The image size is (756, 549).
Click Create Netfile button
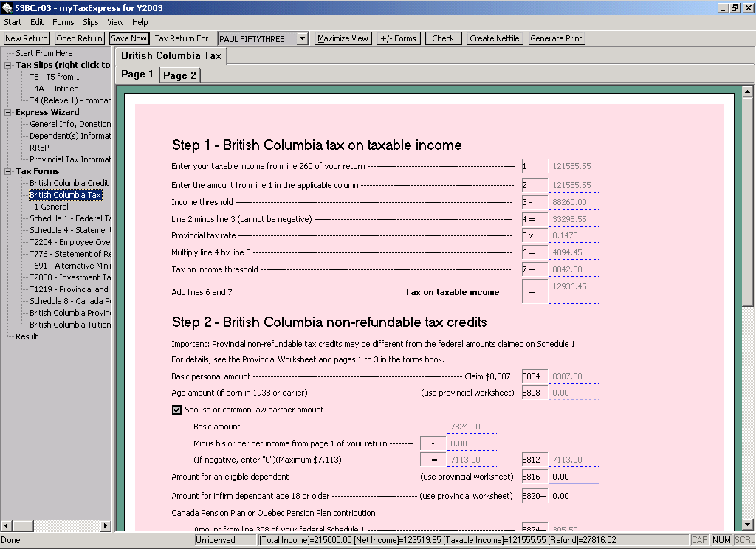point(495,38)
